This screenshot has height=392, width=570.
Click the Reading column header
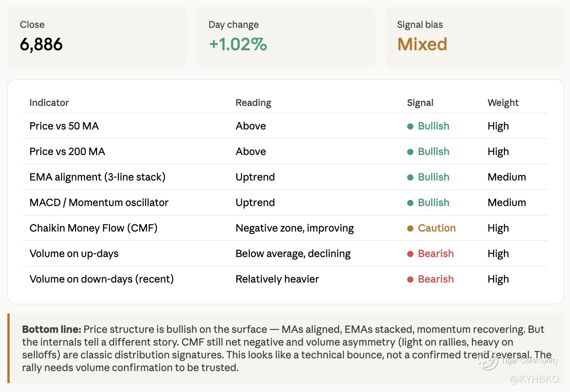pos(253,103)
